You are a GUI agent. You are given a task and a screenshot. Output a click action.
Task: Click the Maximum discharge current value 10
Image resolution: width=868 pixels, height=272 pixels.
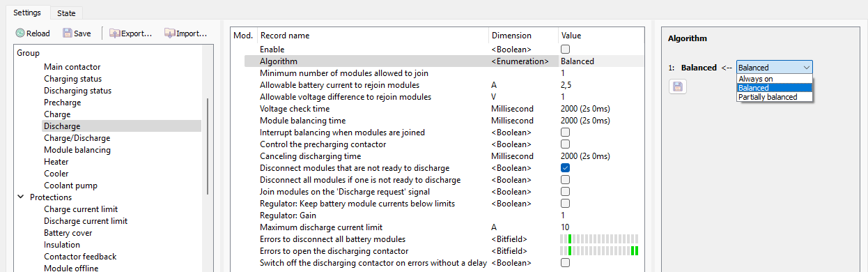(565, 227)
